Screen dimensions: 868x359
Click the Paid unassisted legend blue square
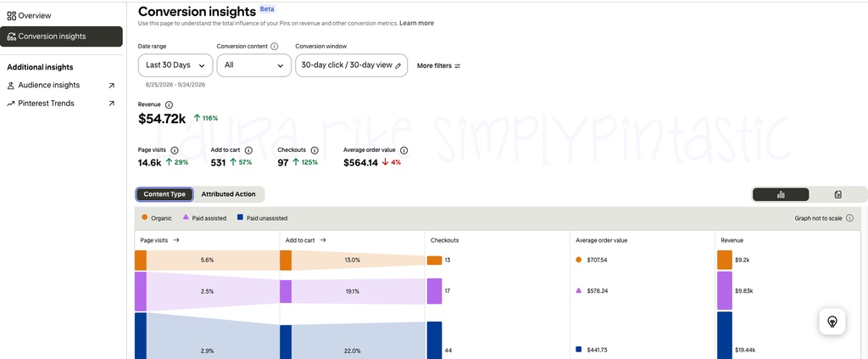(240, 218)
